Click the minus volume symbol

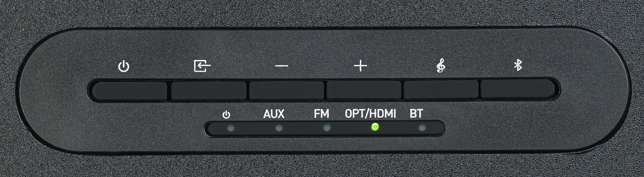click(x=282, y=66)
